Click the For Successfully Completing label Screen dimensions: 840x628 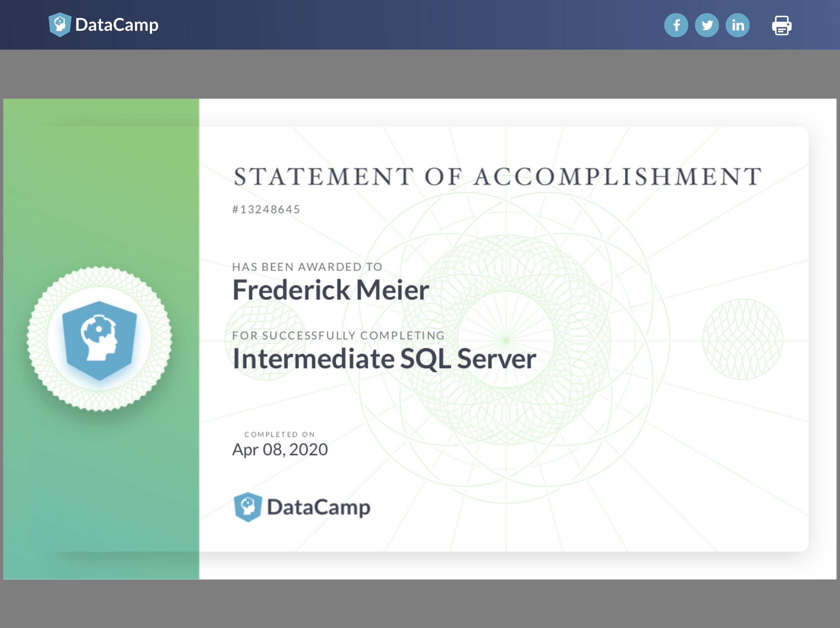[x=338, y=335]
